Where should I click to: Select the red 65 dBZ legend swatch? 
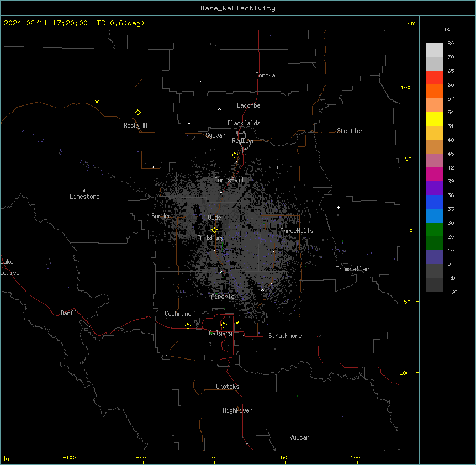[x=434, y=78]
